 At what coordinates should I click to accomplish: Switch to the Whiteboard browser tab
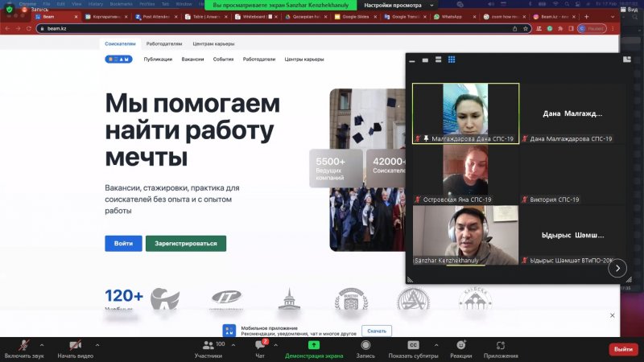[x=254, y=17]
